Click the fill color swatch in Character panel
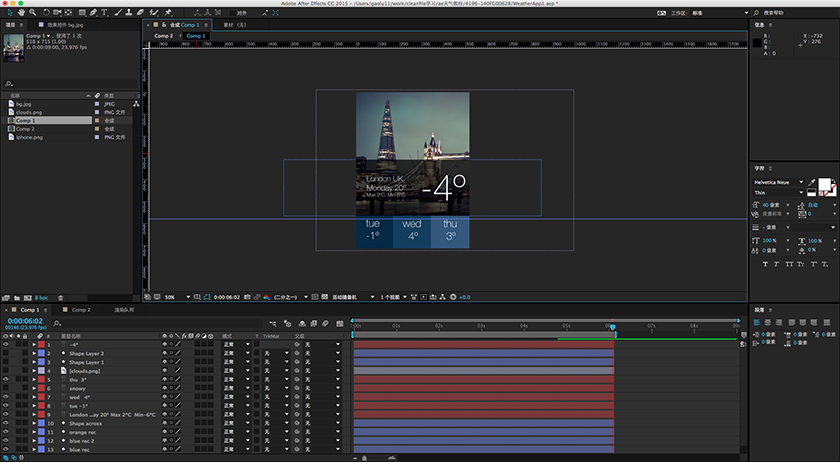Screen dimensions: 840x462 [x=824, y=184]
